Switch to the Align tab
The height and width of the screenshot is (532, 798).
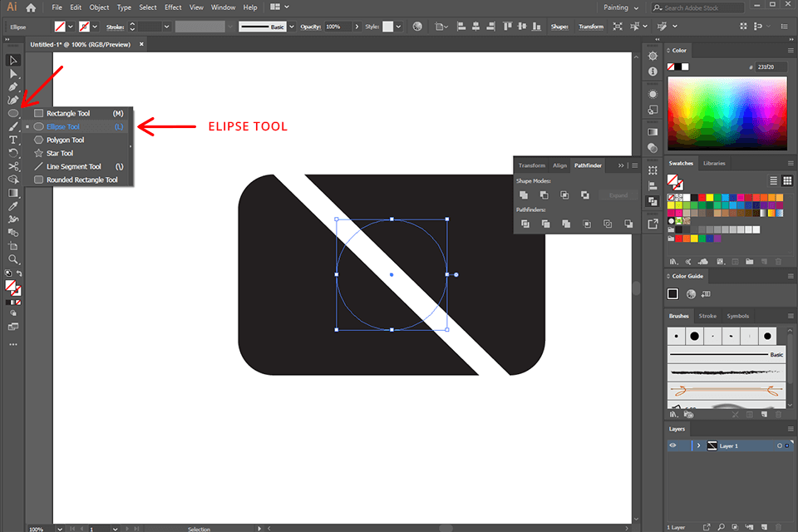click(x=559, y=165)
